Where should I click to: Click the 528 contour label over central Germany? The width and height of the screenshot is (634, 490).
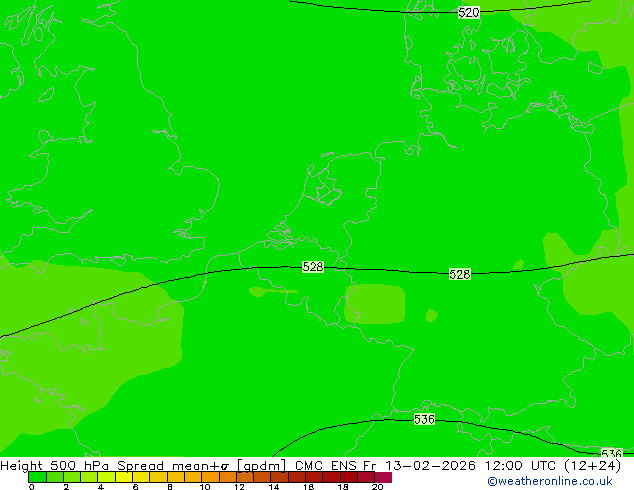(460, 275)
